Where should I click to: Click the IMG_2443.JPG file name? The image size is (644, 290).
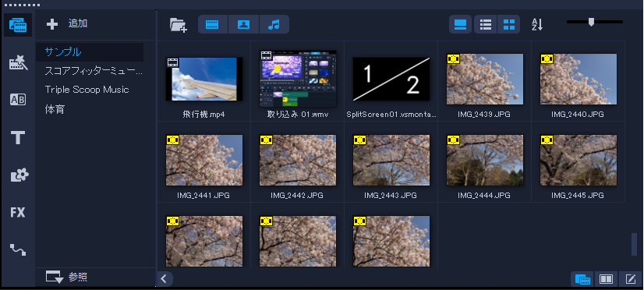pos(391,196)
